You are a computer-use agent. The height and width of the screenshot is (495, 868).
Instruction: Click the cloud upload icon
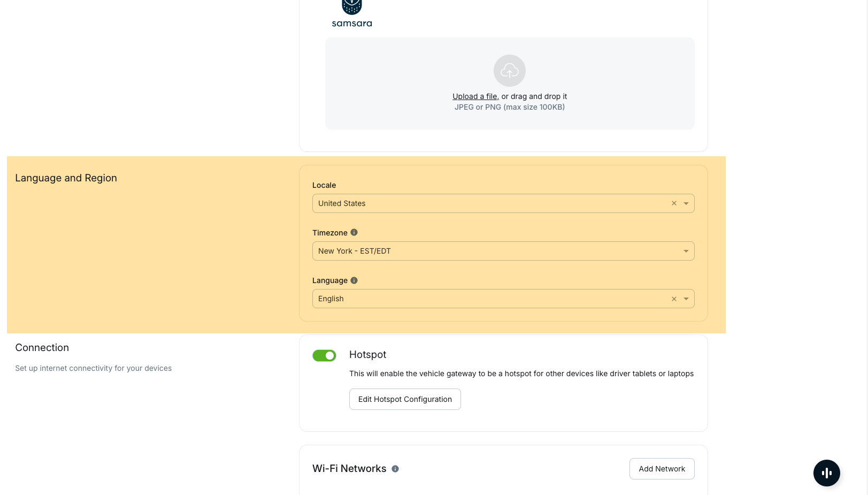click(509, 71)
